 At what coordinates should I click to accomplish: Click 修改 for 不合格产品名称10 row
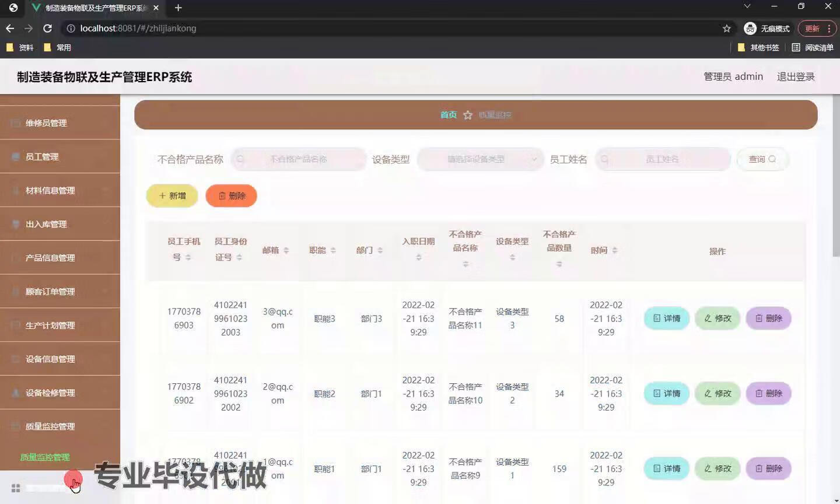[x=717, y=394]
